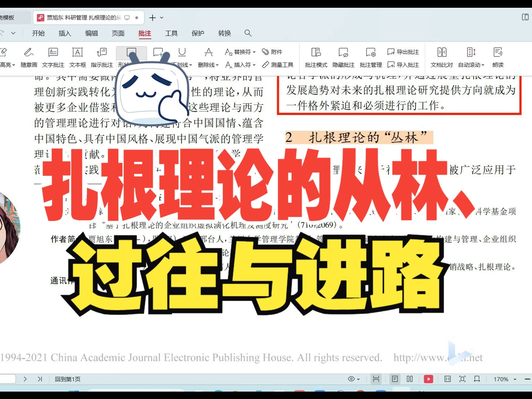Open the 转换 convert menu

coord(225,33)
